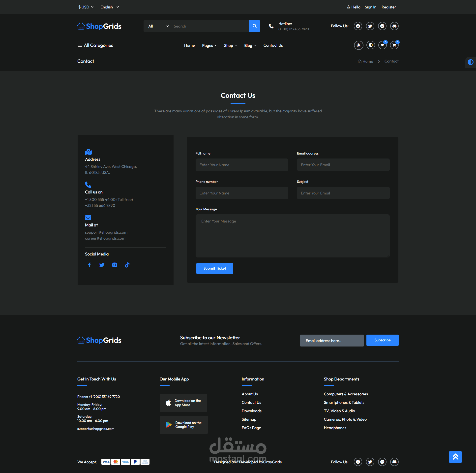This screenshot has width=476, height=473.
Task: Click the Full name input field
Action: click(242, 165)
